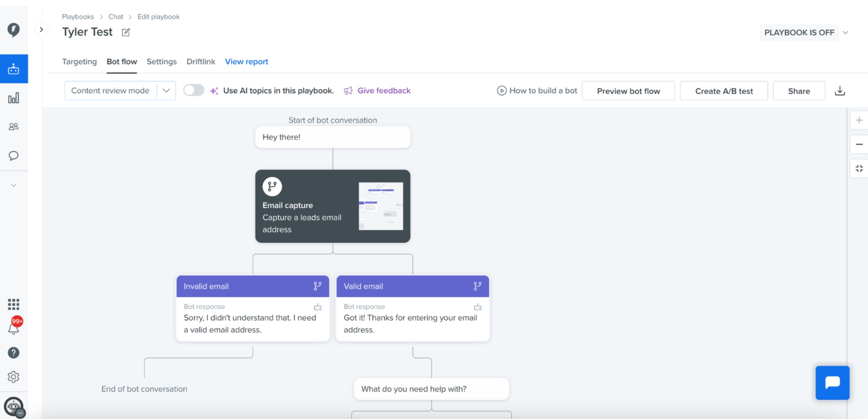The image size is (868, 419).
Task: Switch to the Targeting tab
Action: 79,62
